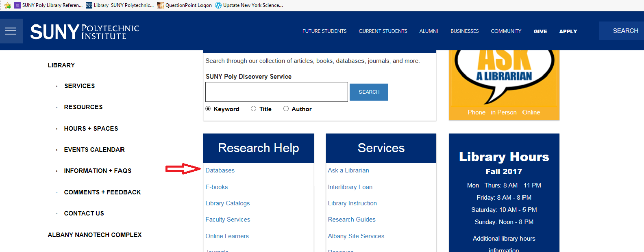Viewport: 644px width, 252px height.
Task: Click 'Fall 2017' text
Action: [x=504, y=172]
